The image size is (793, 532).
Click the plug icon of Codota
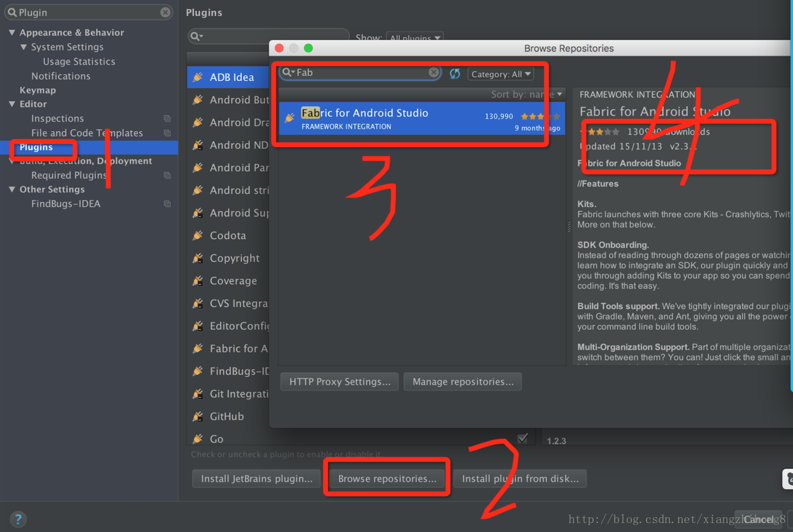pyautogui.click(x=198, y=235)
